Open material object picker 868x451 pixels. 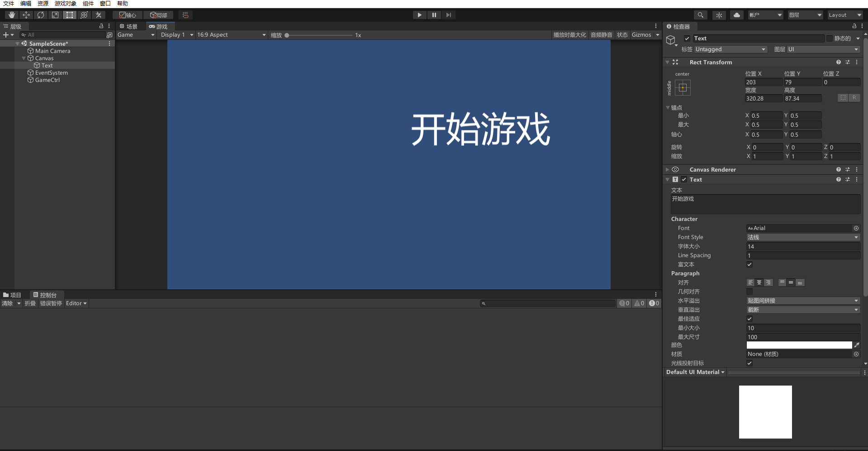coord(856,354)
